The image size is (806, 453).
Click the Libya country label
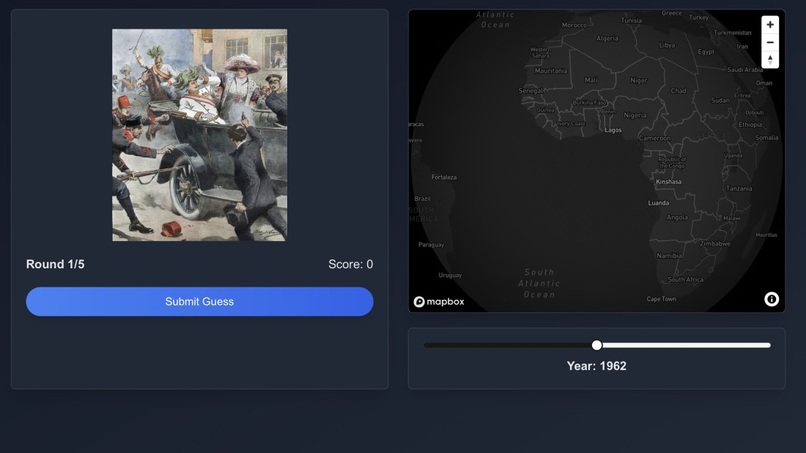pyautogui.click(x=667, y=45)
